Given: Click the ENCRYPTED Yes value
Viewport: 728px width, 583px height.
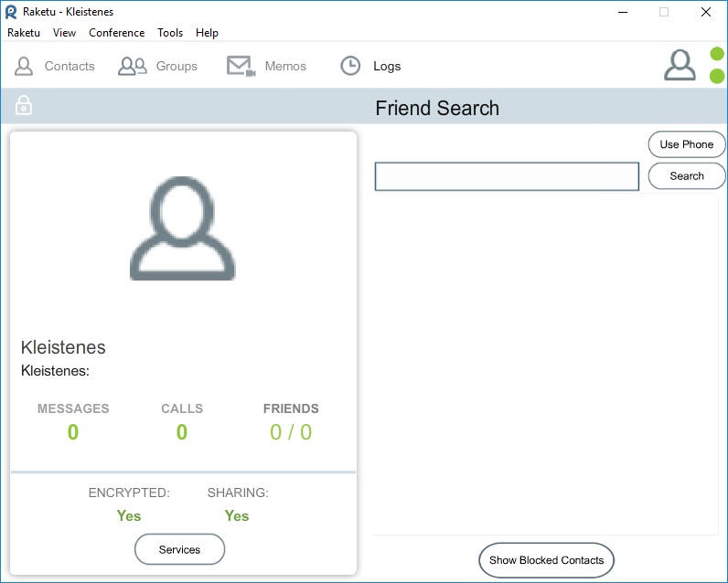Looking at the screenshot, I should pyautogui.click(x=129, y=515).
